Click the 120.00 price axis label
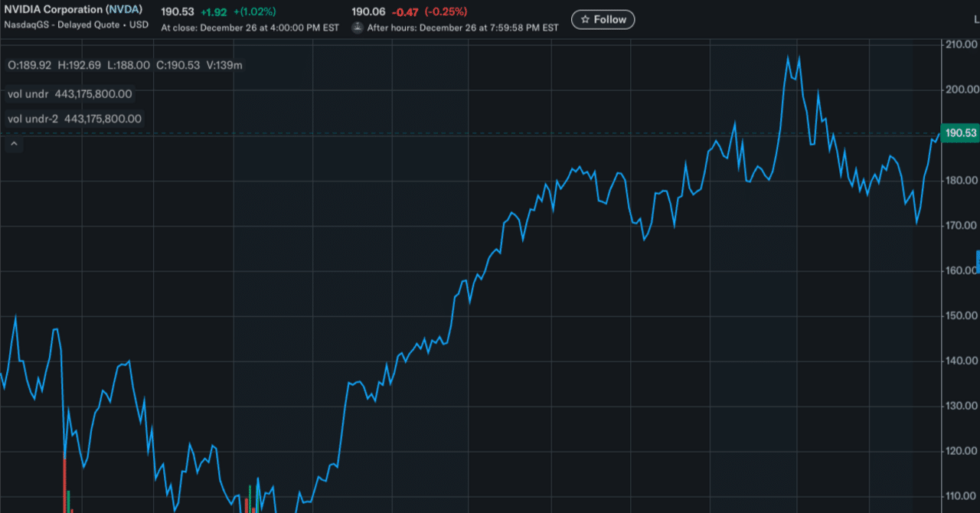This screenshot has width=980, height=513. click(962, 451)
